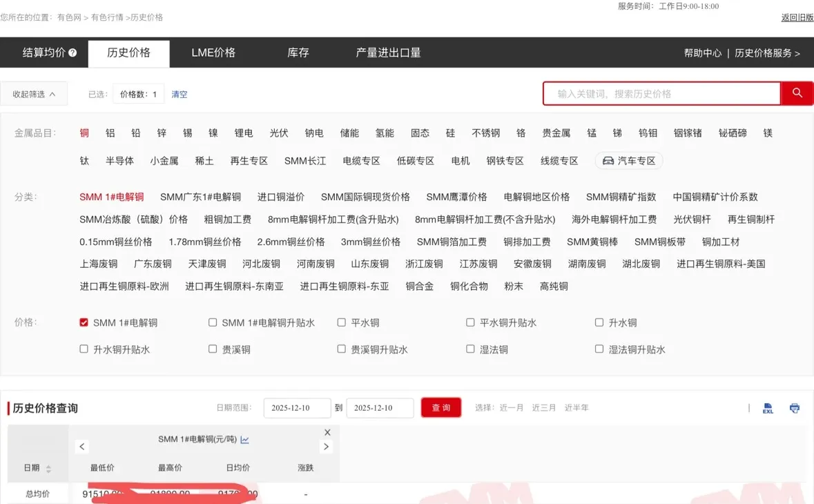Uncheck the SMM 1#电解铜 checkbox
Viewport: 814px width, 504px height.
coord(84,322)
